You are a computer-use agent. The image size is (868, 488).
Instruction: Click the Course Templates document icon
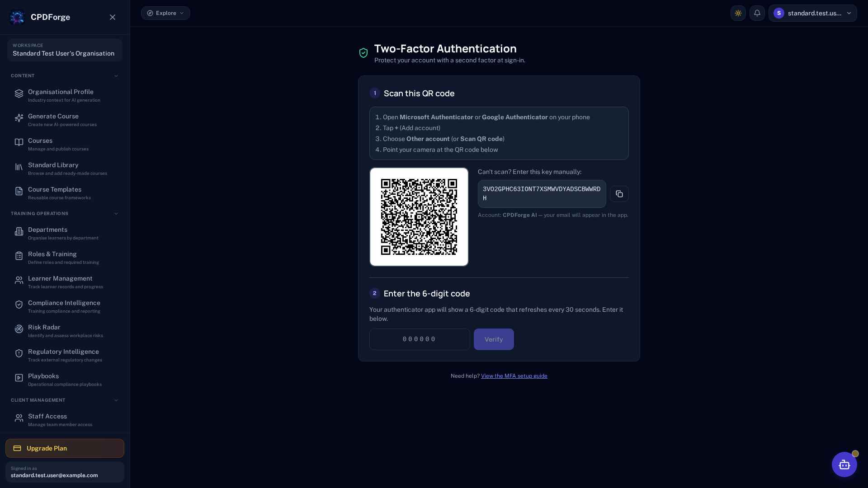(19, 191)
